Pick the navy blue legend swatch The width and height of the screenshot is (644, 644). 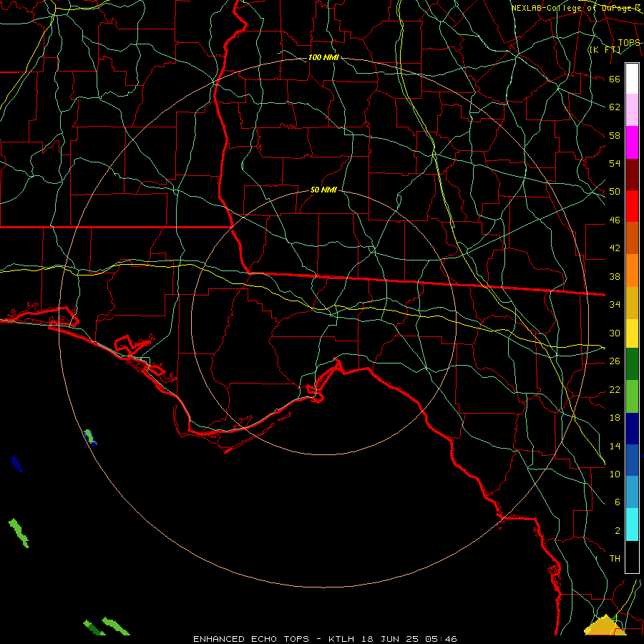tap(632, 429)
